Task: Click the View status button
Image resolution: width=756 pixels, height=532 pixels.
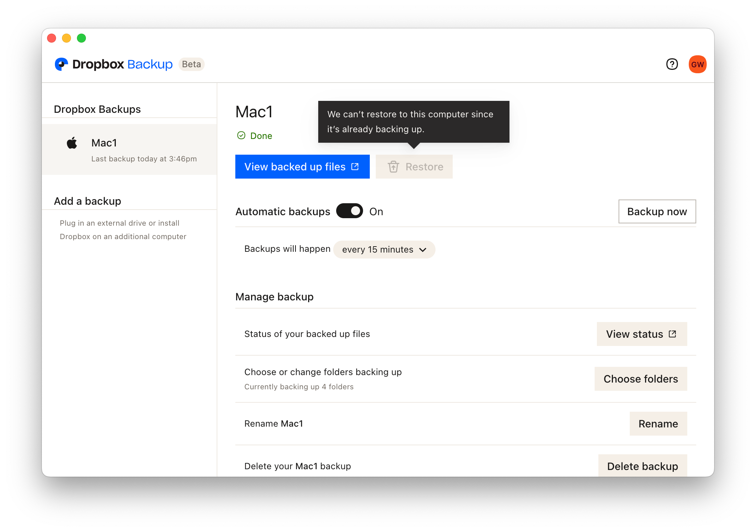Action: (x=641, y=334)
